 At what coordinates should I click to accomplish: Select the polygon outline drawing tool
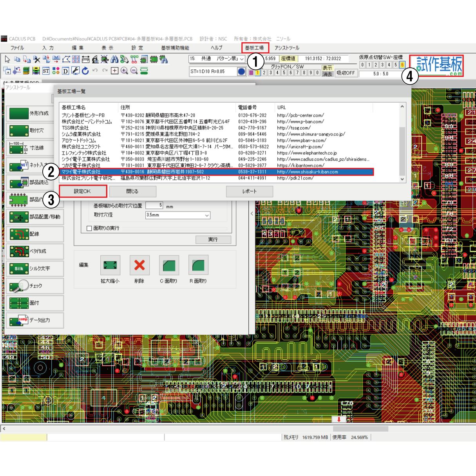66,59
